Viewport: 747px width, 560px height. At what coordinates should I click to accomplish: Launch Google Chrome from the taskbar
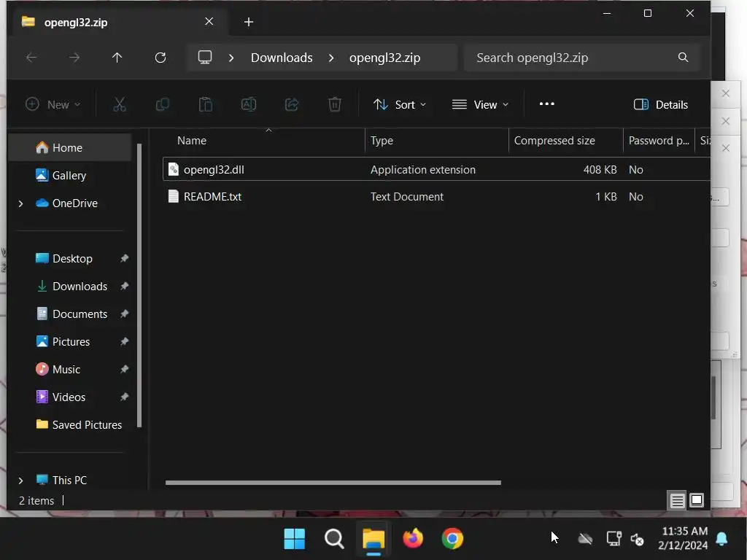click(452, 539)
